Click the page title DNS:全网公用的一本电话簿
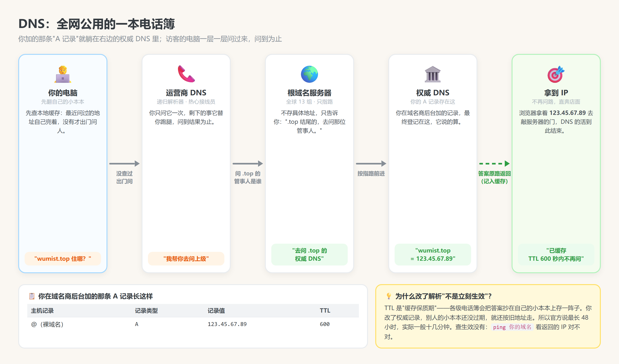619x364 pixels. 96,24
